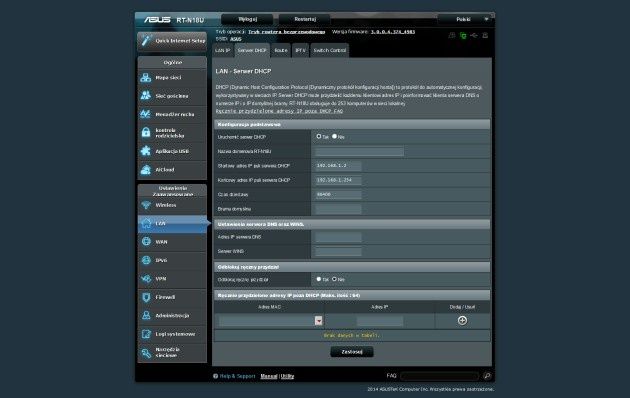Open Administracja page
The height and width of the screenshot is (398, 630).
[172, 316]
